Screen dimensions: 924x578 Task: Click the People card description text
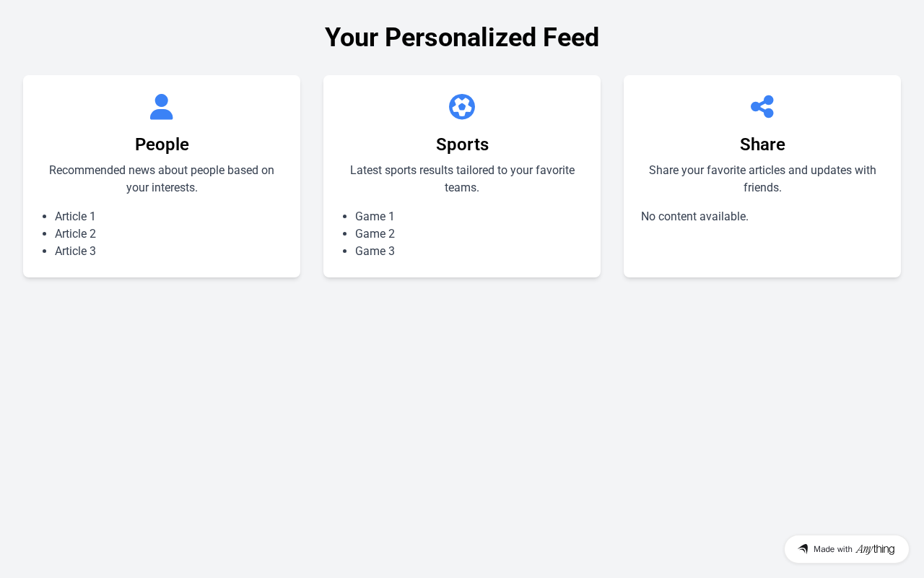coord(162,178)
